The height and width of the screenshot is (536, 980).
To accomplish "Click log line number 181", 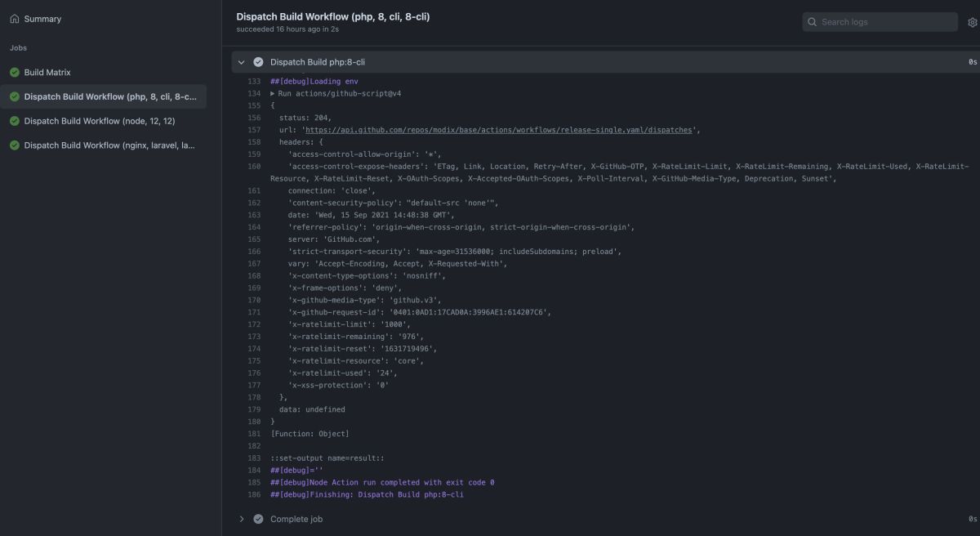I will [x=253, y=433].
